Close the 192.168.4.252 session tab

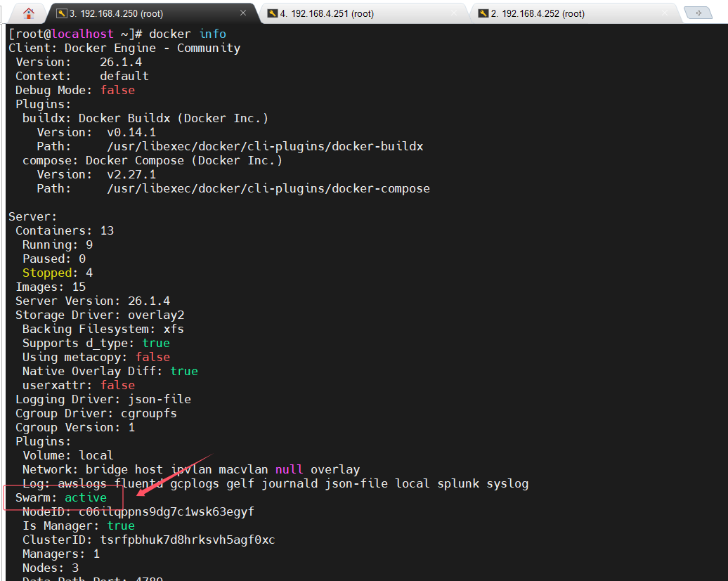[x=665, y=13]
